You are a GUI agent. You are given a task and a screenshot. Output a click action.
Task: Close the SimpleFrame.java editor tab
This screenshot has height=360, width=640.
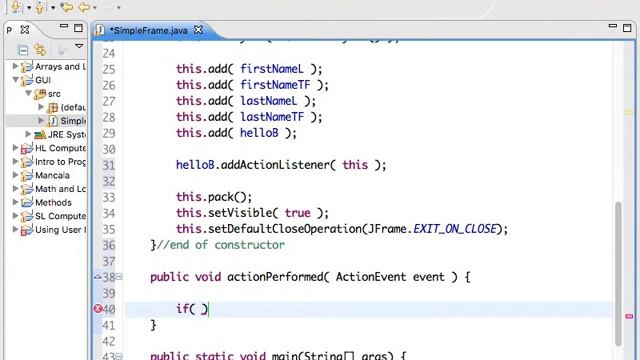click(198, 30)
